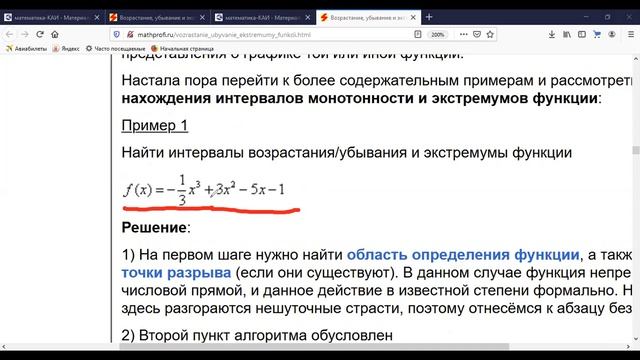The height and width of the screenshot is (360, 640).
Task: Restore down the Firefox window
Action: pyautogui.click(x=607, y=17)
